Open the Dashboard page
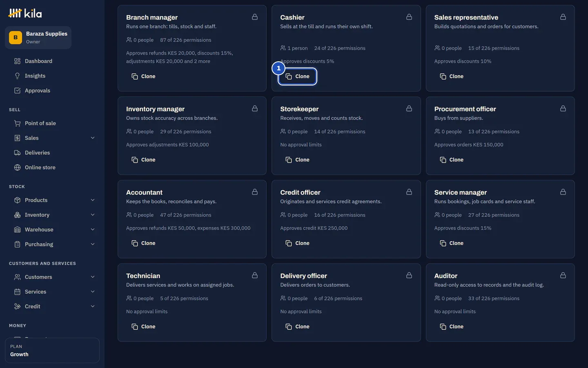The width and height of the screenshot is (588, 368). click(52, 61)
